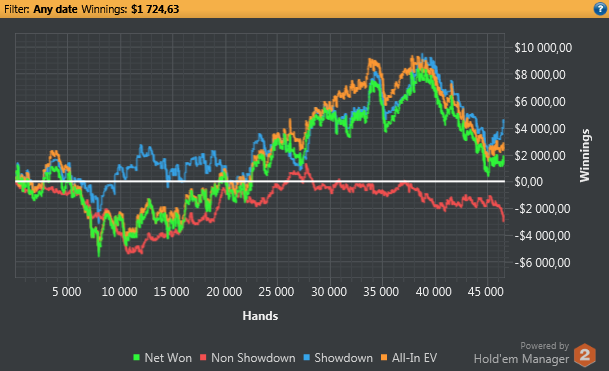Click the $6 000,00 axis label
The width and height of the screenshot is (609, 371).
click(x=540, y=102)
